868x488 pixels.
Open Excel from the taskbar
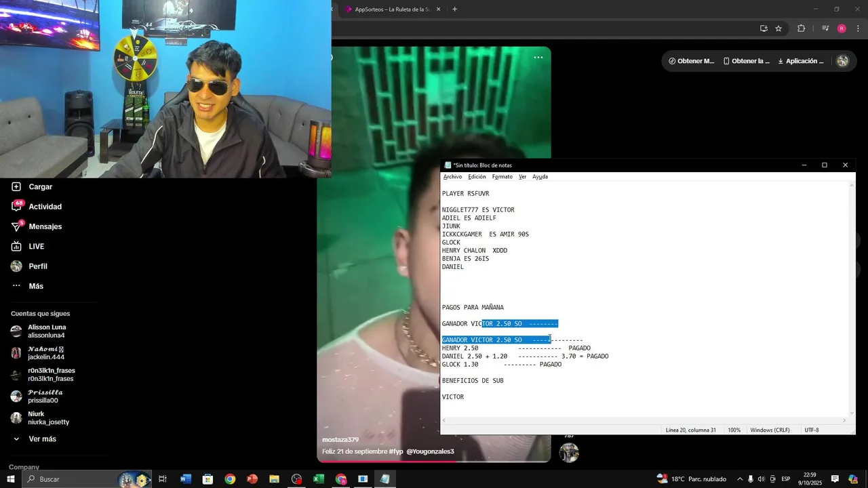[x=318, y=479]
